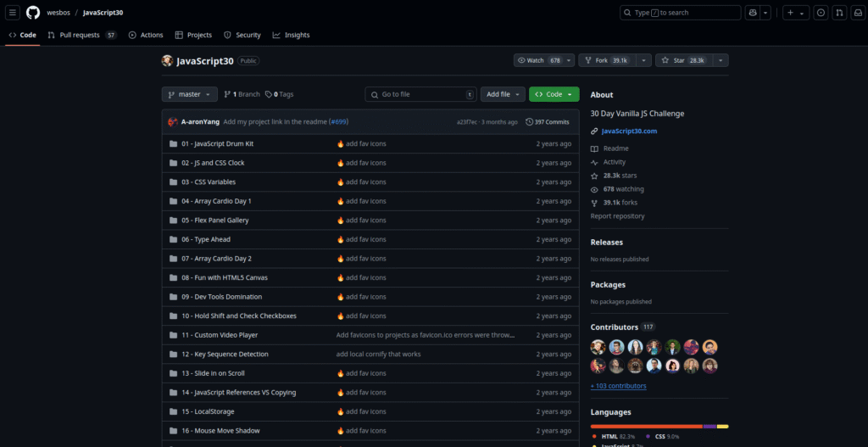This screenshot has width=868, height=447.
Task: Click the purple CSS language bar segment
Action: [x=709, y=427]
